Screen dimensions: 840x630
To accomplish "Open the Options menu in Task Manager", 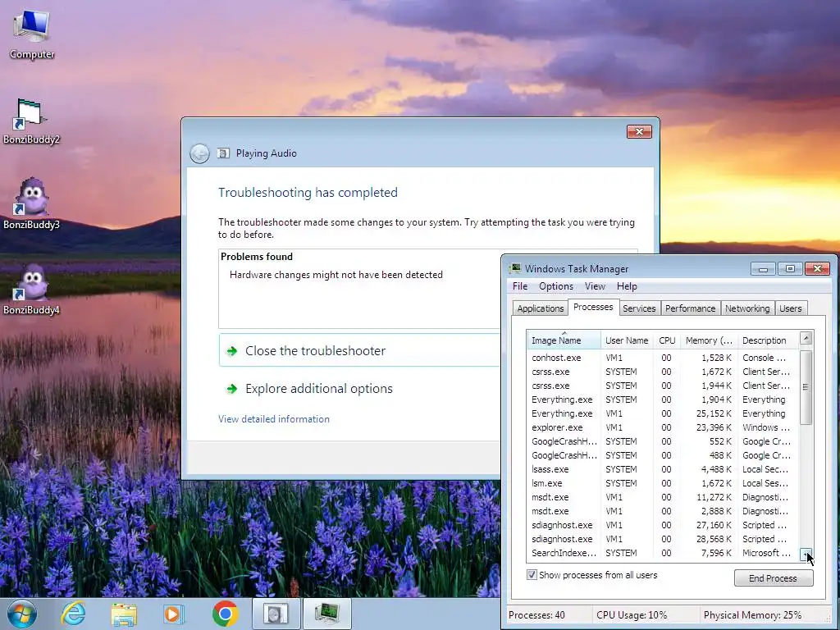I will coord(556,286).
